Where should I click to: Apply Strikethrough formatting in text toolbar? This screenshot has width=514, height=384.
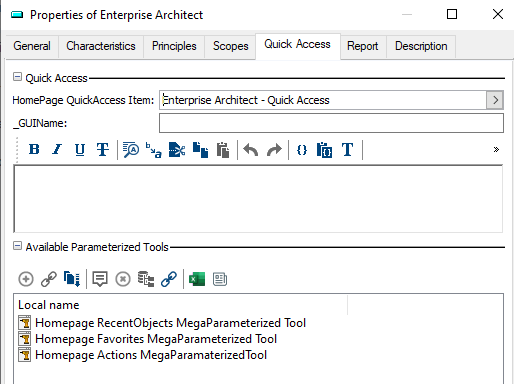(x=103, y=149)
